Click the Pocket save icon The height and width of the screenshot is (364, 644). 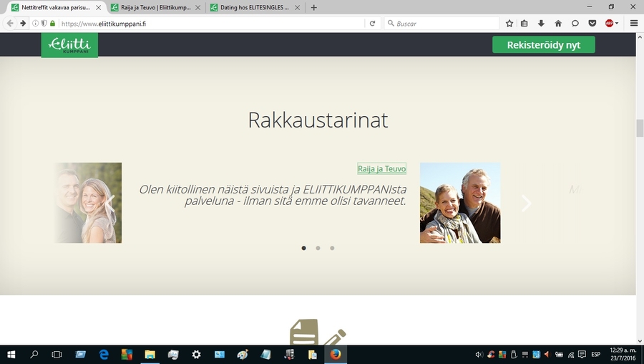[592, 24]
